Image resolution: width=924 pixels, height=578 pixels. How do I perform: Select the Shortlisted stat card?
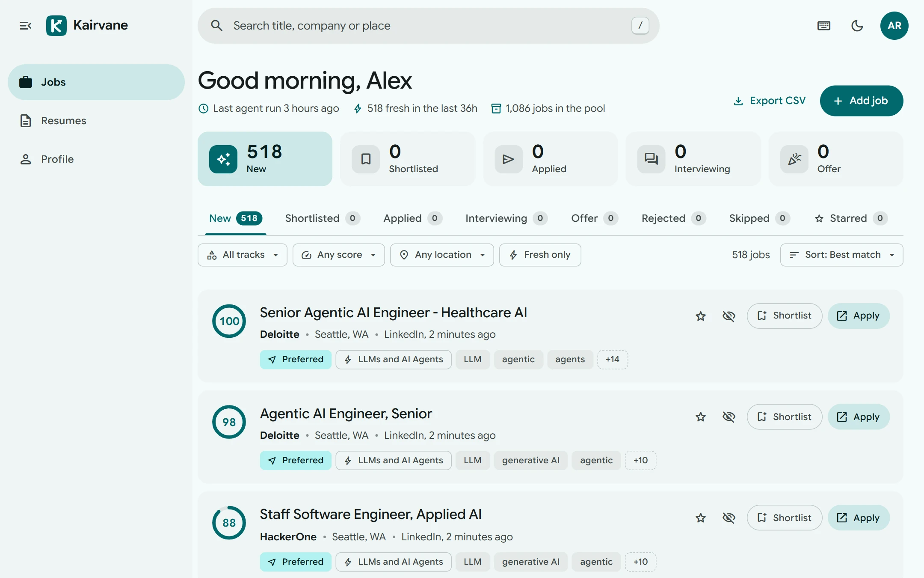408,159
